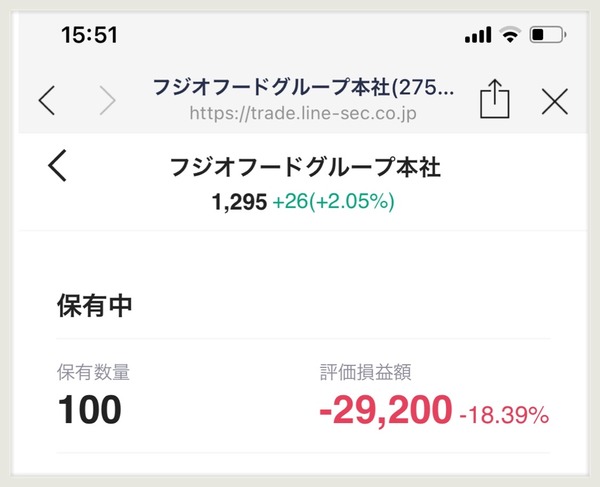Screen dimensions: 600x487
Task: Tap the Wi-Fi status icon
Action: click(x=510, y=35)
